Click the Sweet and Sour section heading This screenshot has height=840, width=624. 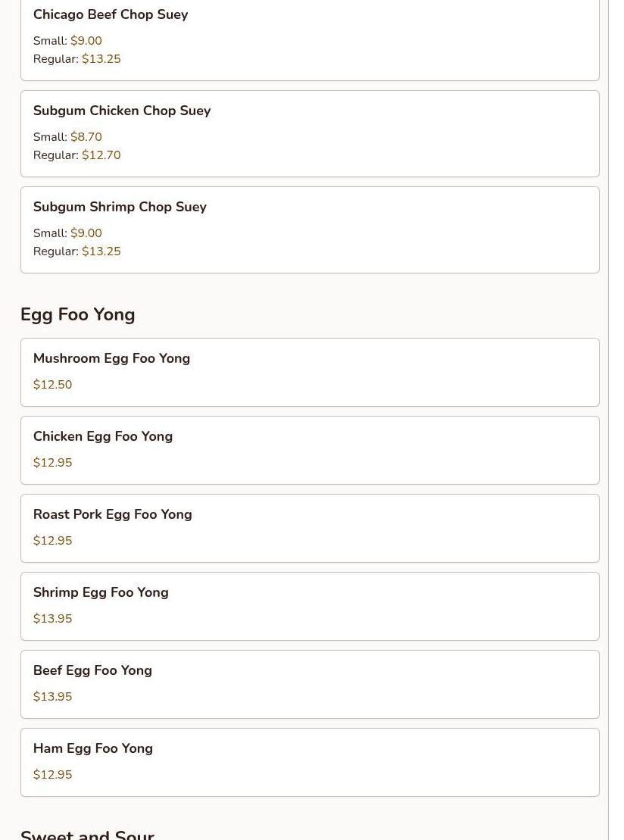[x=87, y=835]
